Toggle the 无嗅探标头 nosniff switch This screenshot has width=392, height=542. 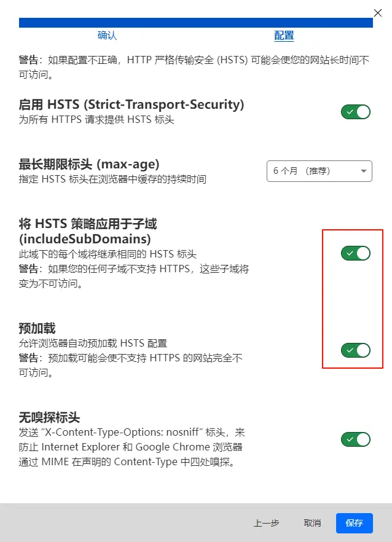tap(356, 440)
